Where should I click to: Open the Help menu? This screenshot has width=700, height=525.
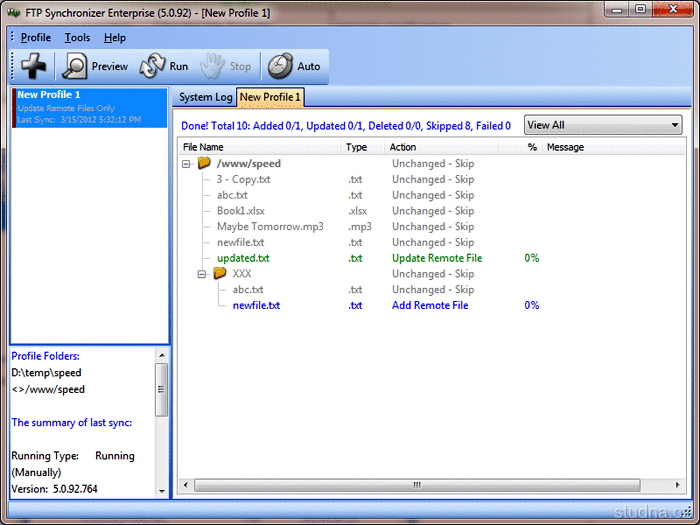click(x=115, y=38)
